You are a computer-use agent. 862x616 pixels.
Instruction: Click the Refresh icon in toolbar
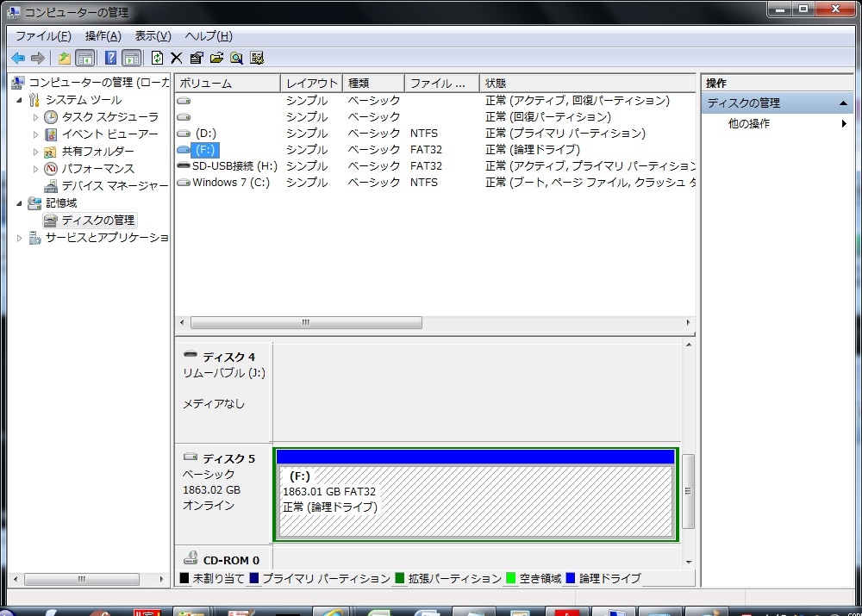[x=157, y=58]
